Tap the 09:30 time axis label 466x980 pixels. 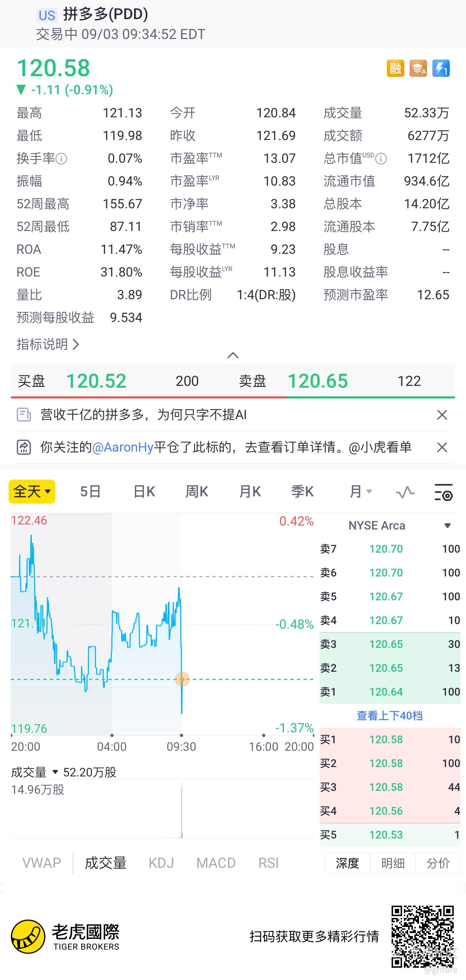coord(181,746)
